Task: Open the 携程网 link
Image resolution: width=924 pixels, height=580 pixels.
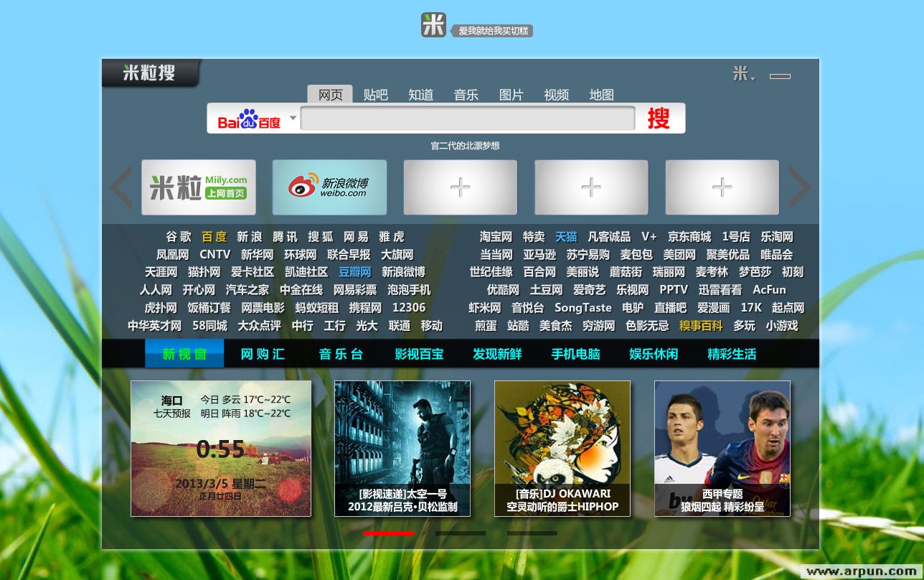Action: coord(365,308)
